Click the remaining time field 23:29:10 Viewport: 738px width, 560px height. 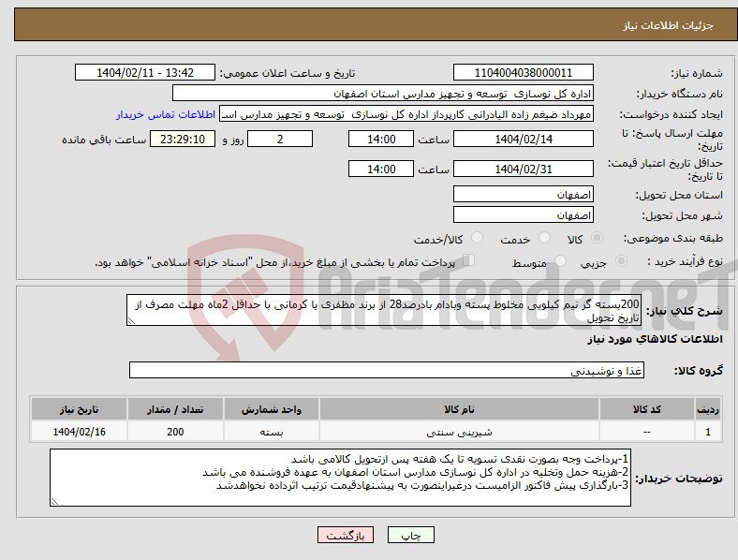coord(183,140)
